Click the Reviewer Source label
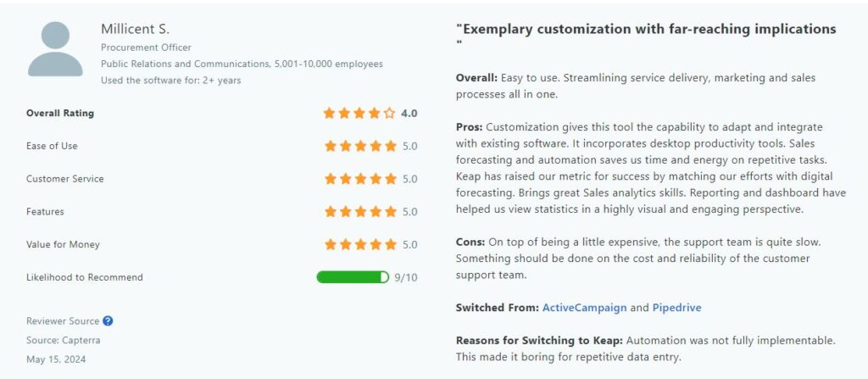This screenshot has width=868, height=379. 63,320
